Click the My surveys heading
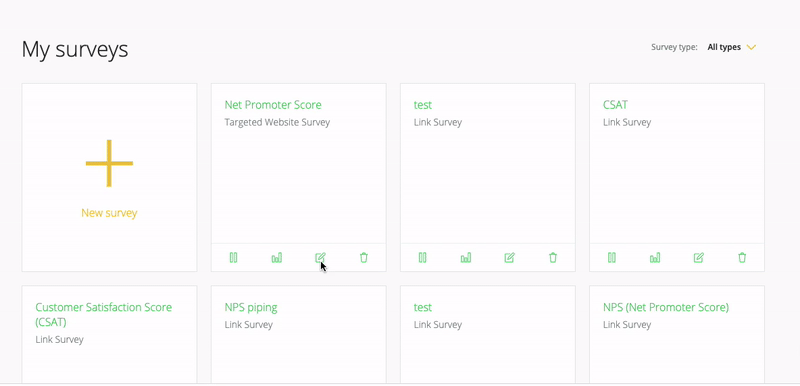 coord(75,50)
